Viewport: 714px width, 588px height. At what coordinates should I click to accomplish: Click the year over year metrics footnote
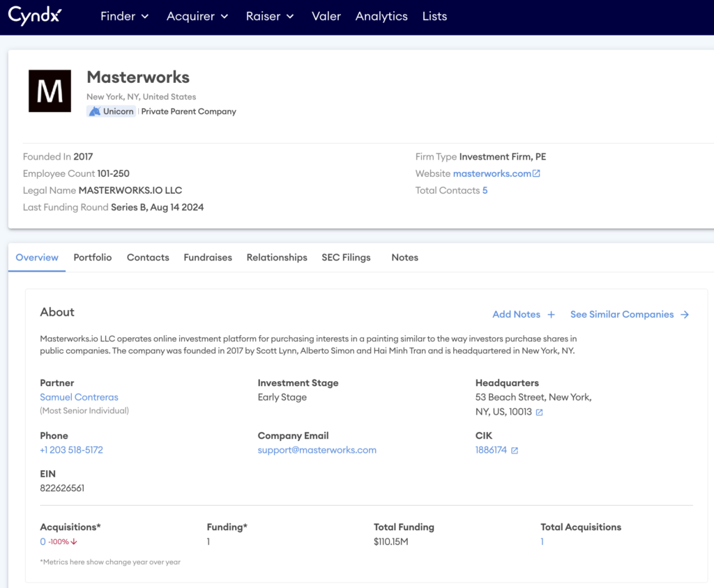click(x=110, y=562)
